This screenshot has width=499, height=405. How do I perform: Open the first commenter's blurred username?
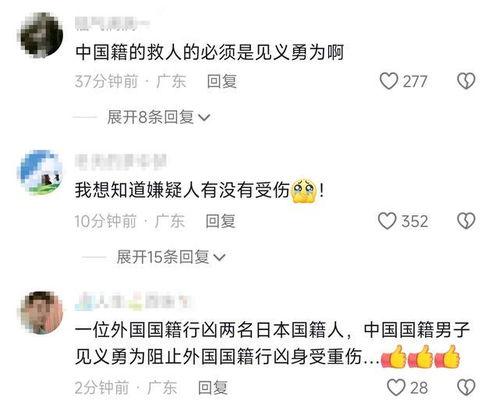(112, 23)
